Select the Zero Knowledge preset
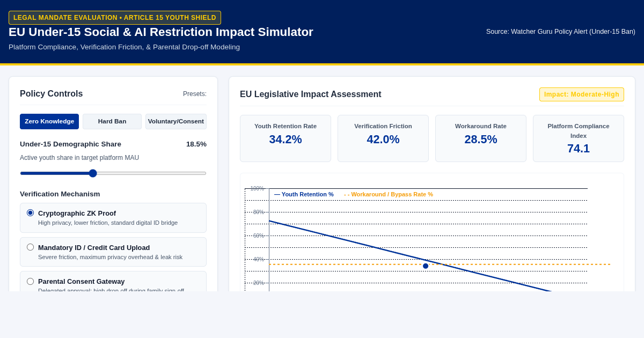The height and width of the screenshot is (338, 644). click(49, 121)
